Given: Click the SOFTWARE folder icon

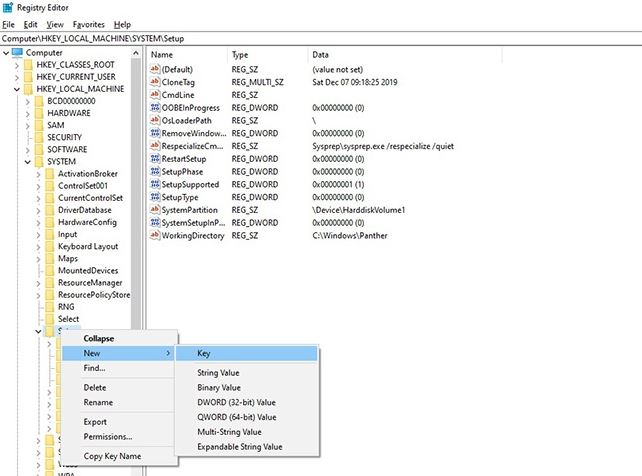Looking at the screenshot, I should point(39,149).
